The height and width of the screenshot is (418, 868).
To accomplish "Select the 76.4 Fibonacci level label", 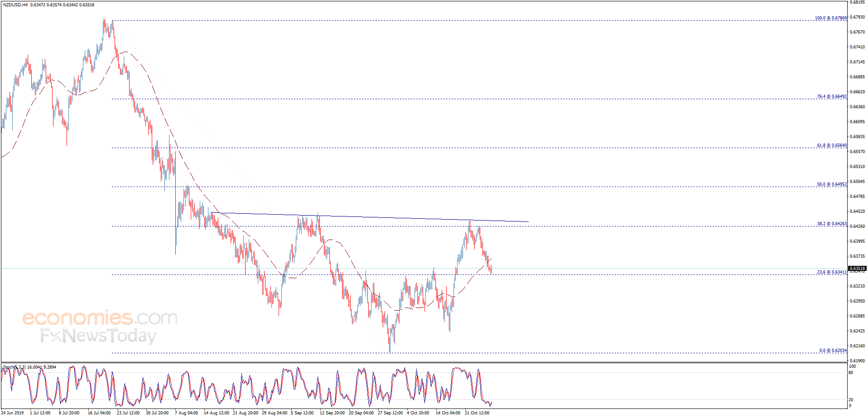I will pos(831,96).
